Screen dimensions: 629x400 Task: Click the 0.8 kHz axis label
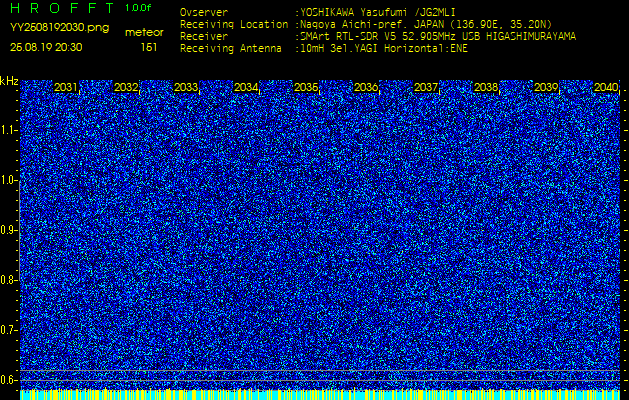pos(8,280)
